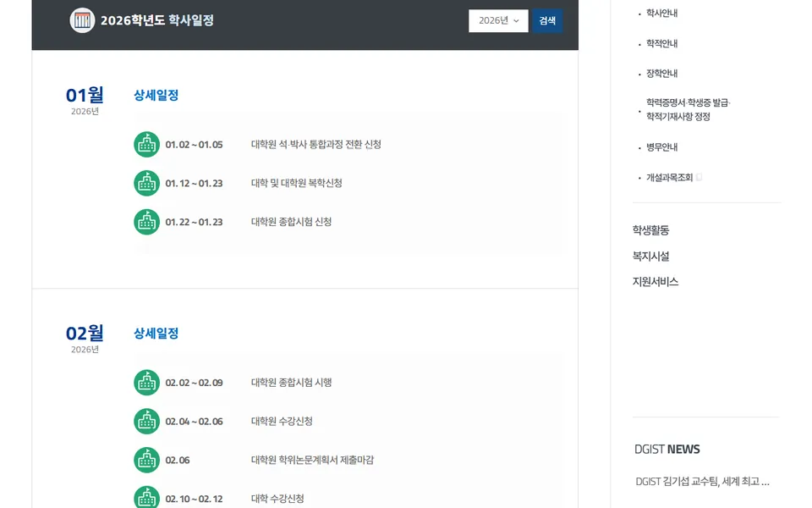Select 대학원 종합시험 신청 text
The width and height of the screenshot is (812, 508).
point(291,222)
